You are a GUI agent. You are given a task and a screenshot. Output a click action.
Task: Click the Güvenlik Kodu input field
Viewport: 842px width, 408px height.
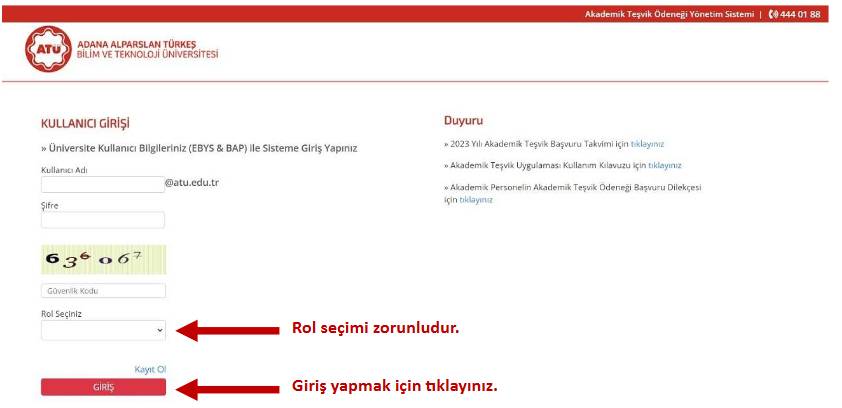pyautogui.click(x=103, y=291)
